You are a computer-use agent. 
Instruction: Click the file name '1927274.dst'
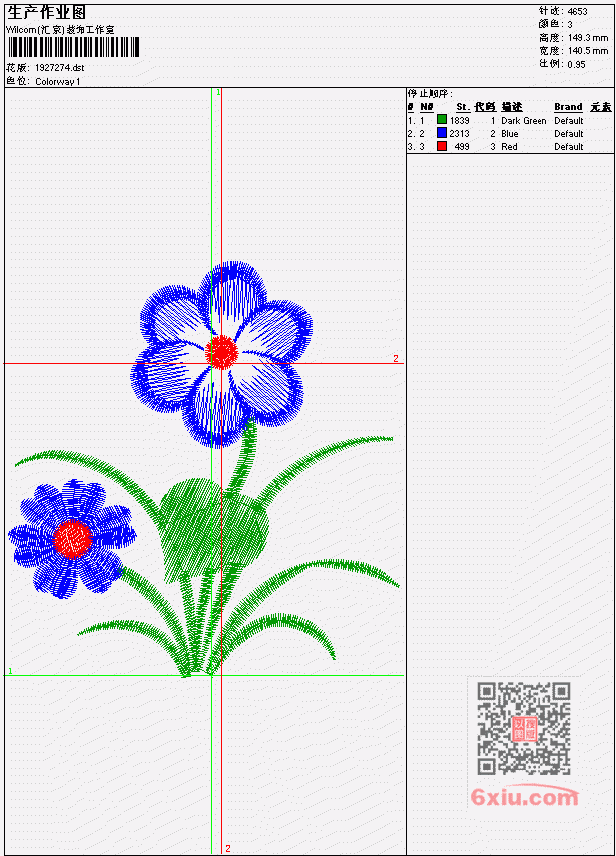point(60,68)
